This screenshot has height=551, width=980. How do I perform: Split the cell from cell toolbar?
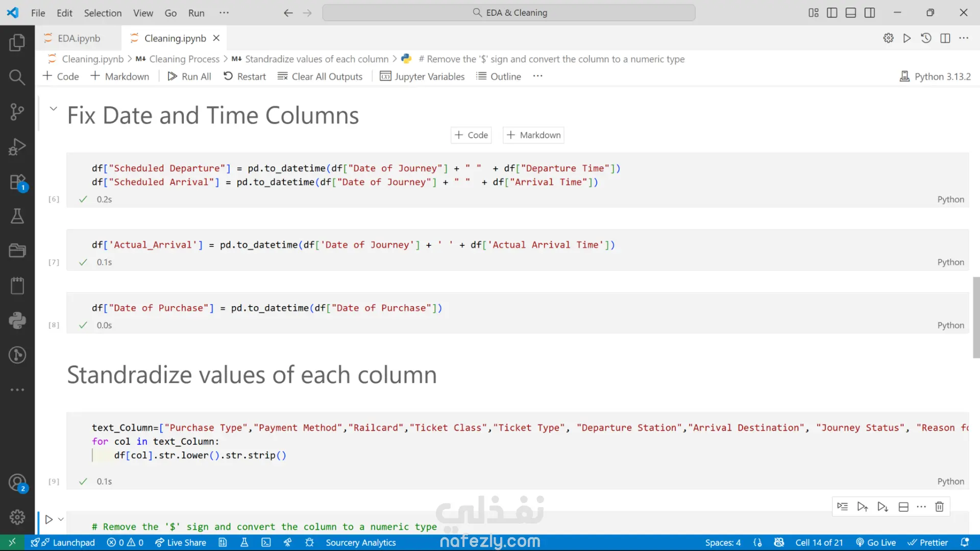click(x=903, y=507)
